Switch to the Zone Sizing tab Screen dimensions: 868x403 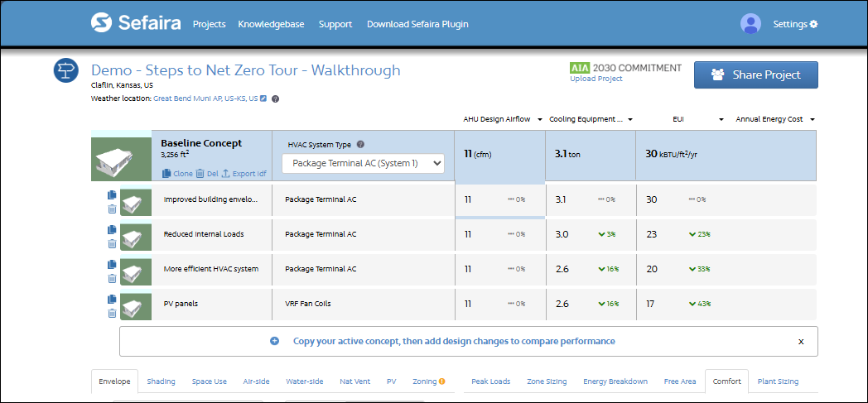547,381
